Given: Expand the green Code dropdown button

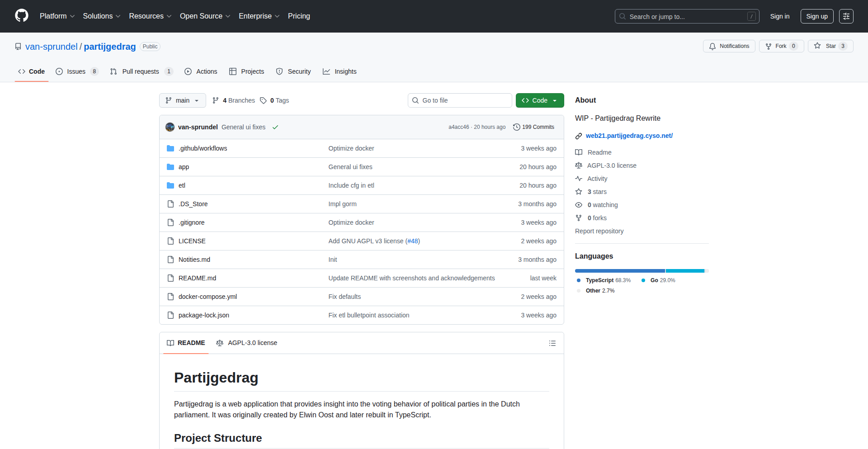Looking at the screenshot, I should (x=539, y=100).
